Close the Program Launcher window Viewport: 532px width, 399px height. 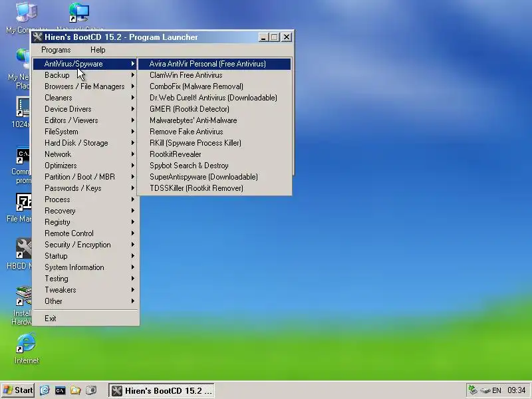[287, 37]
